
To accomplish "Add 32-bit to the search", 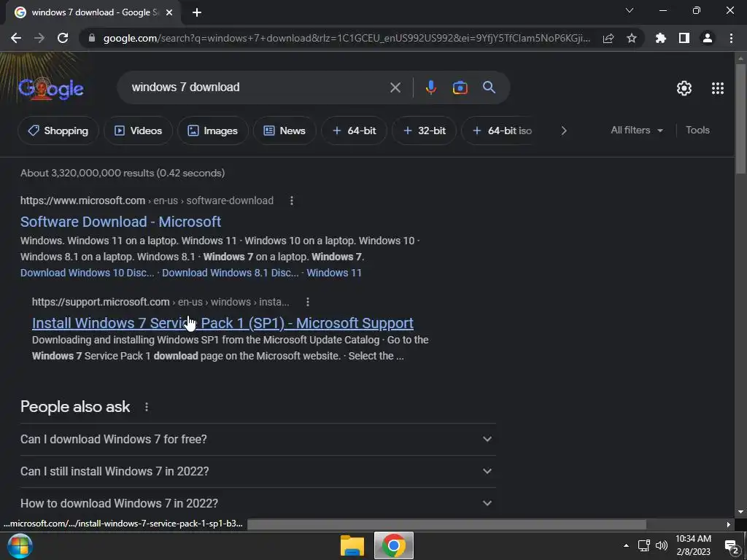I will (424, 131).
